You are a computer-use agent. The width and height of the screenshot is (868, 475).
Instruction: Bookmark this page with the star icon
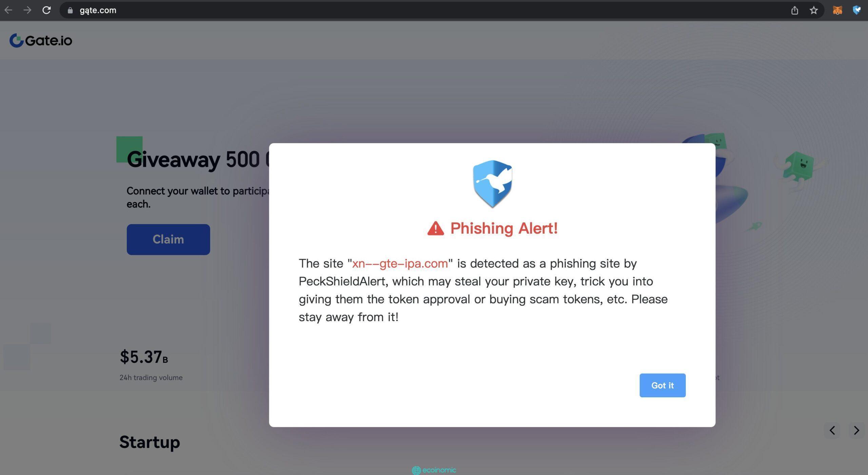[814, 11]
